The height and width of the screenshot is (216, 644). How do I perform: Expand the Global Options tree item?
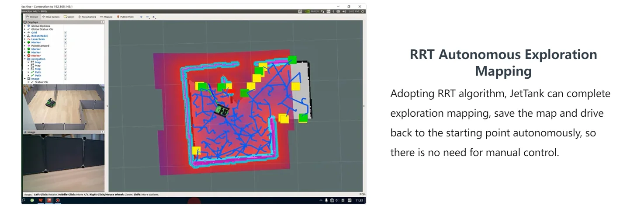pos(24,26)
